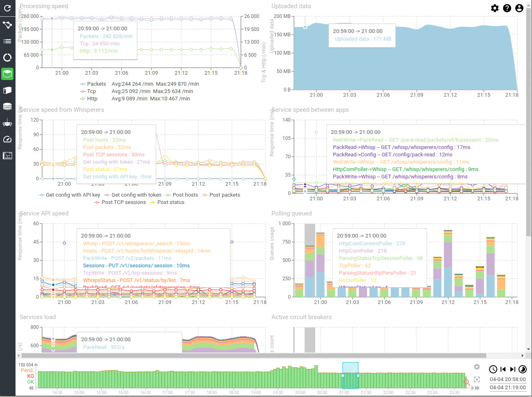Toggle 'Post hosts' legend item

coord(182,195)
